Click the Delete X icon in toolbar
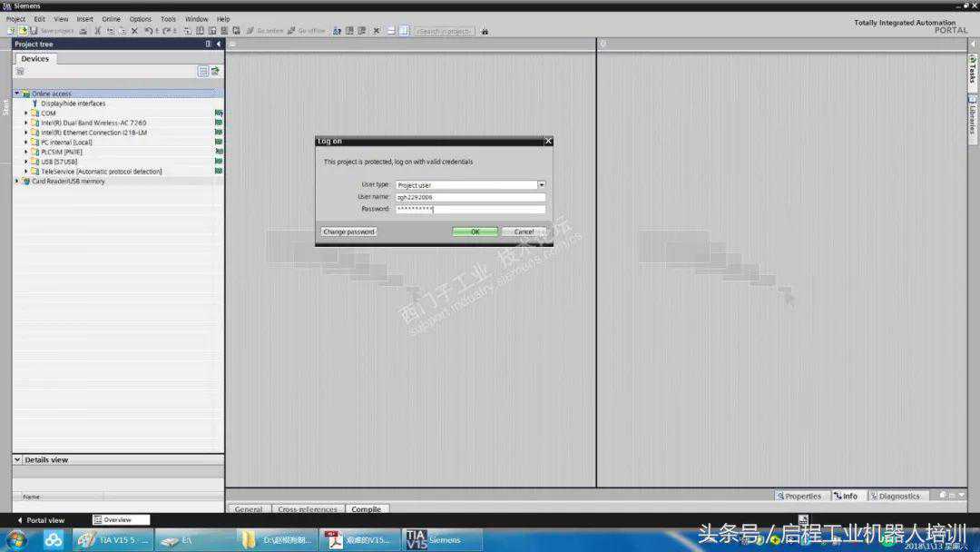The height and width of the screenshot is (552, 980). coord(134,31)
